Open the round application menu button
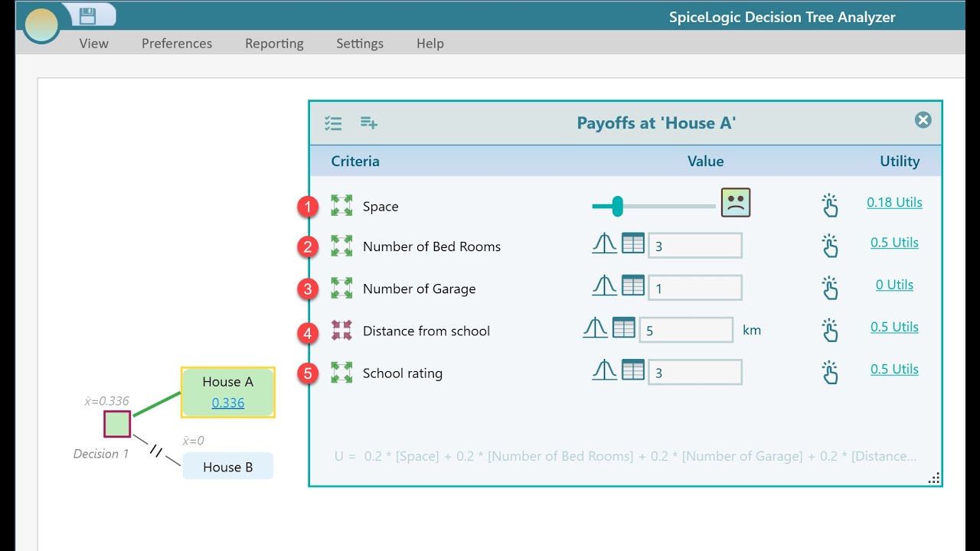The height and width of the screenshot is (551, 980). pos(41,24)
